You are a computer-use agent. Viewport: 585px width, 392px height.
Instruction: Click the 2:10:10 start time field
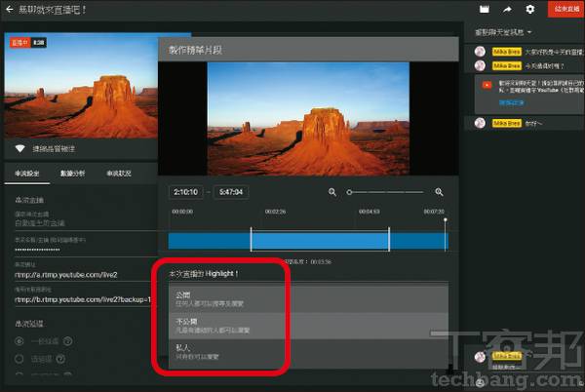click(x=186, y=192)
